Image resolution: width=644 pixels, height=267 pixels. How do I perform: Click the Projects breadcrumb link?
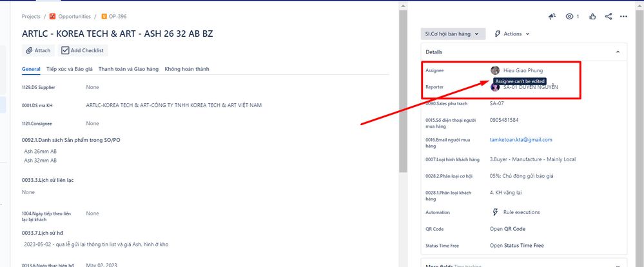point(31,16)
